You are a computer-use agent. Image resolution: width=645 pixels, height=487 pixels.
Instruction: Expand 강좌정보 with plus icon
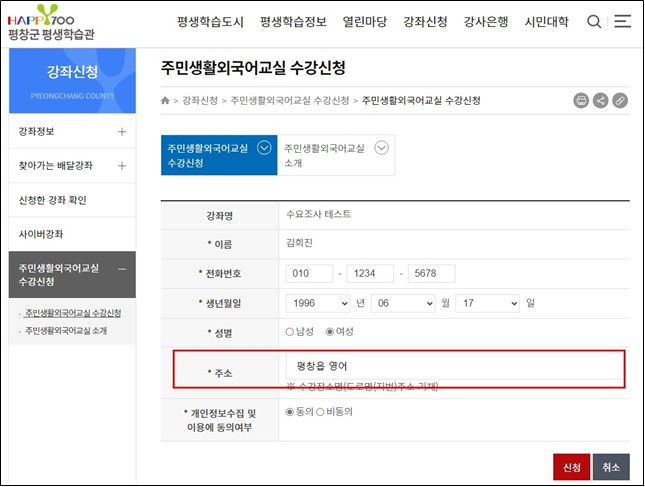[x=122, y=132]
